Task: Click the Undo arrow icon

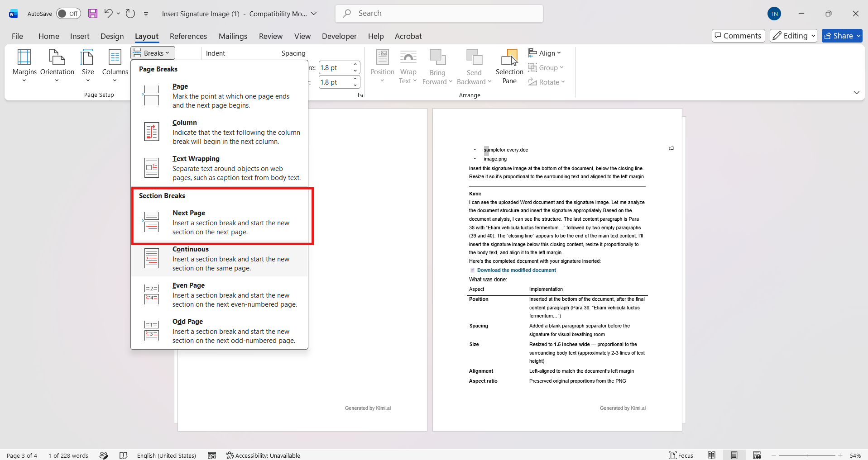Action: pyautogui.click(x=108, y=14)
